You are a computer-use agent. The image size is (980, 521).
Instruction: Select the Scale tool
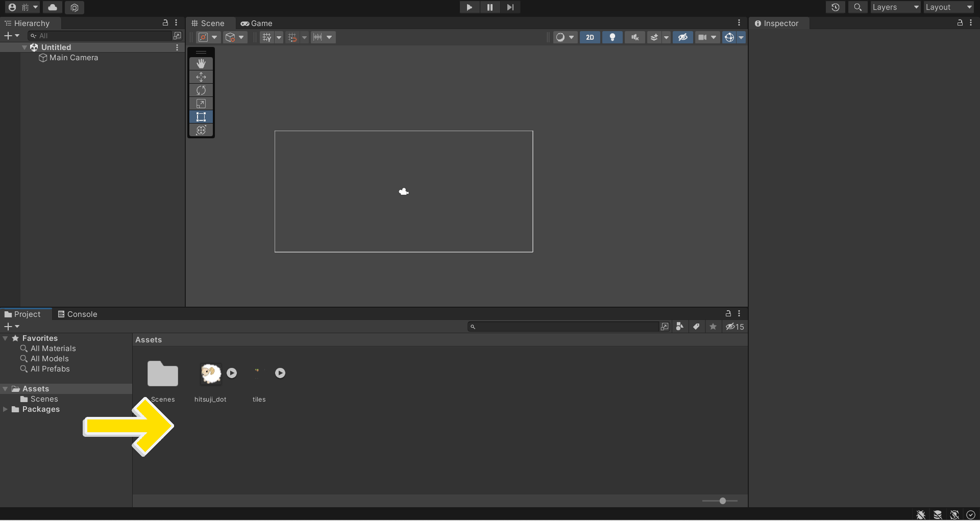(x=201, y=104)
